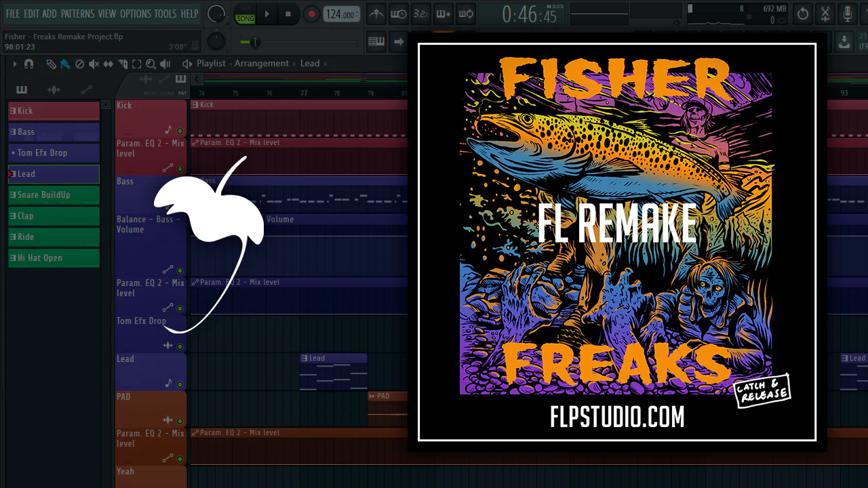Viewport: 868px width, 488px height.
Task: Select the Bass pattern in the picker list
Action: (54, 132)
